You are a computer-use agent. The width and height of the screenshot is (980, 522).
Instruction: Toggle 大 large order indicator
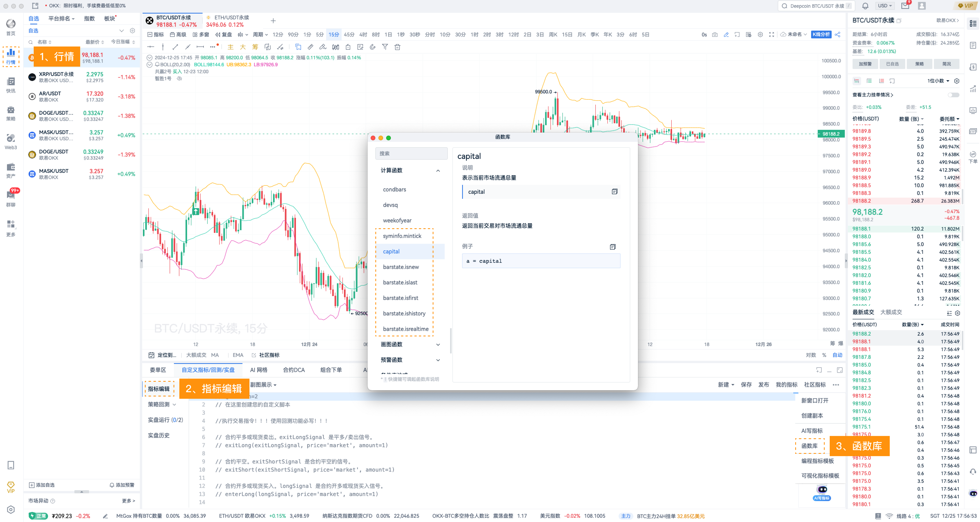pos(243,47)
